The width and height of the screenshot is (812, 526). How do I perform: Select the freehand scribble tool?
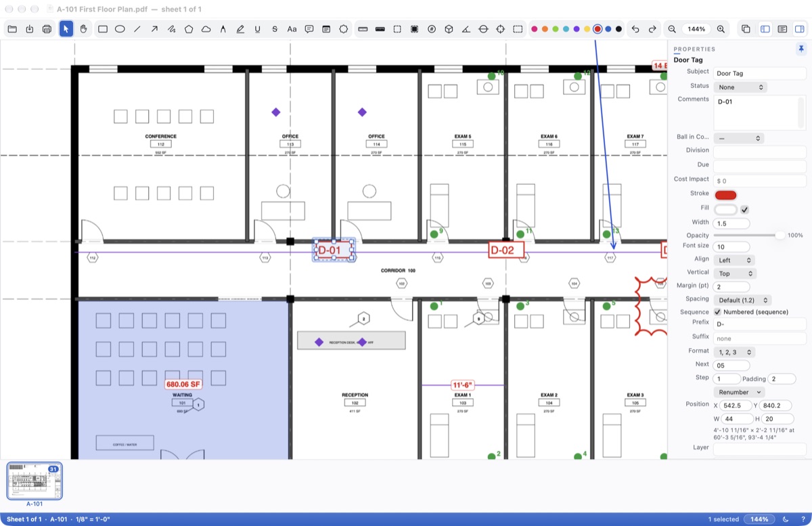point(172,29)
